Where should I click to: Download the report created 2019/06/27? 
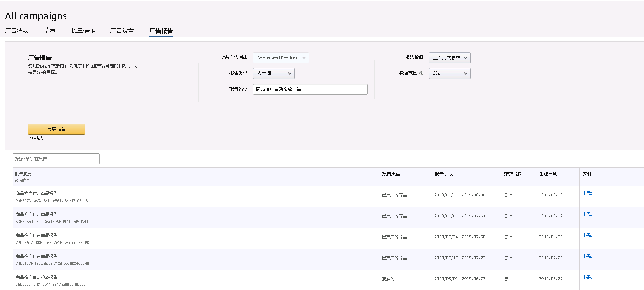tap(587, 277)
